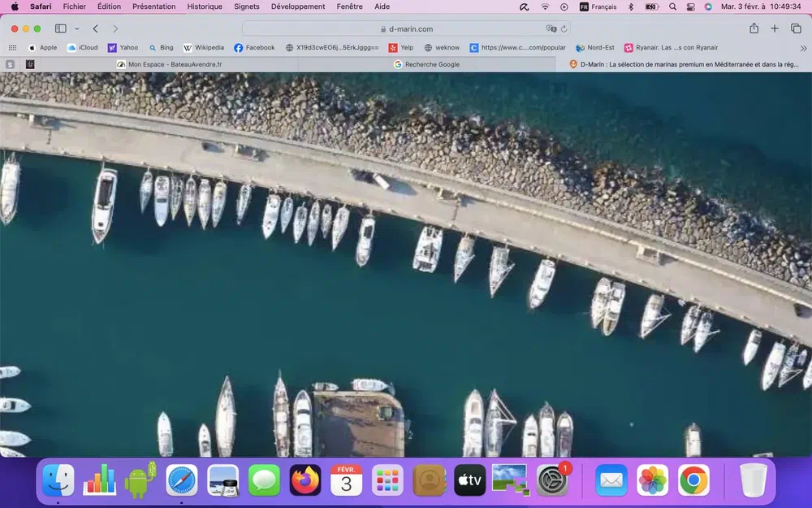Open the Wikipedia bookmark
812x508 pixels.
(204, 48)
